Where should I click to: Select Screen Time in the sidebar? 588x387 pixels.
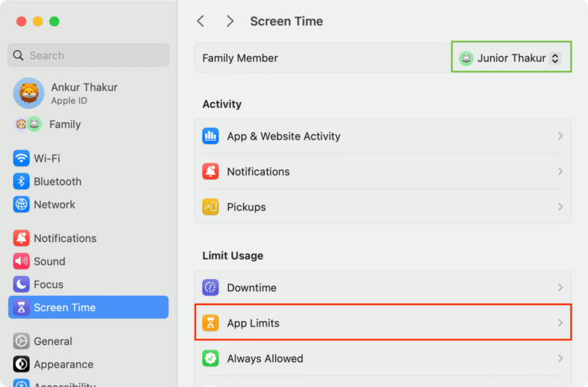[89, 307]
